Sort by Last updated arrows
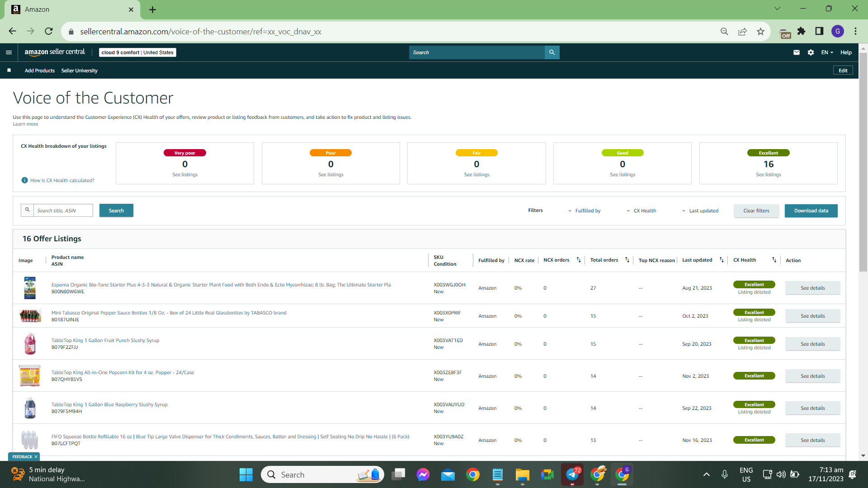This screenshot has height=488, width=868. tap(722, 260)
